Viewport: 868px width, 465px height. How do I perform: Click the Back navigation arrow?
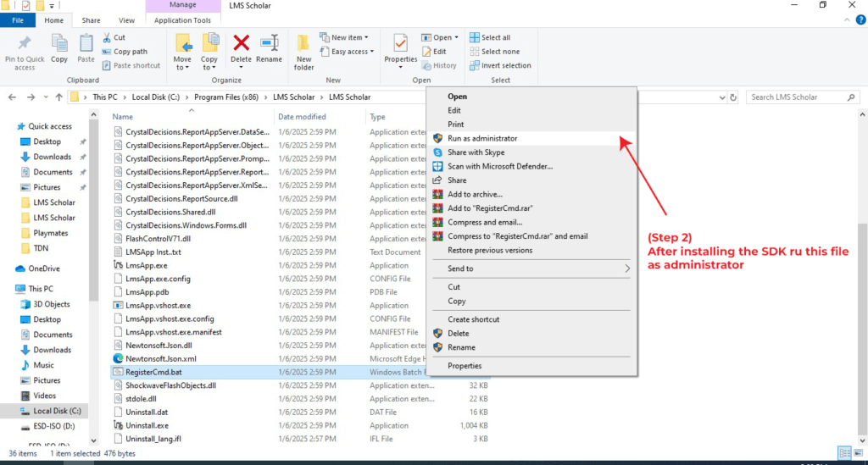pos(12,97)
